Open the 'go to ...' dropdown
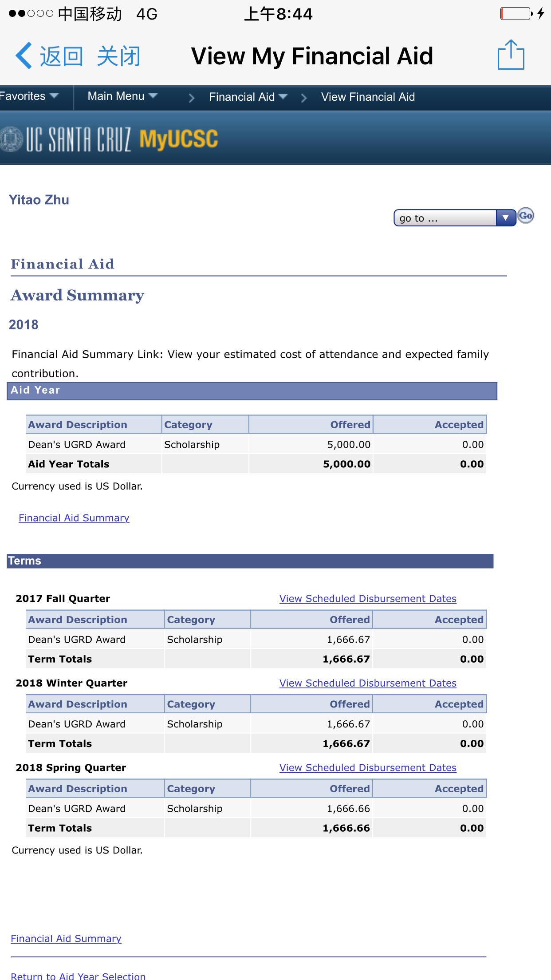The image size is (551, 980). pos(454,218)
